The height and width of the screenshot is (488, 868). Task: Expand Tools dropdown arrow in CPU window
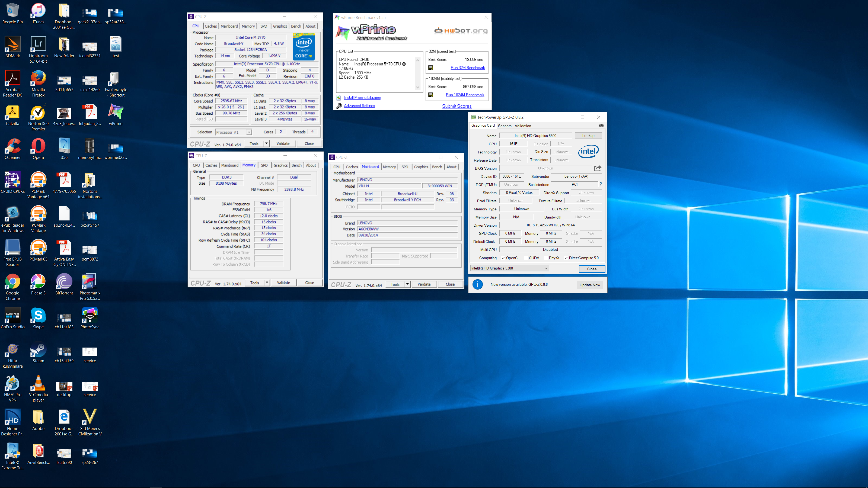266,143
